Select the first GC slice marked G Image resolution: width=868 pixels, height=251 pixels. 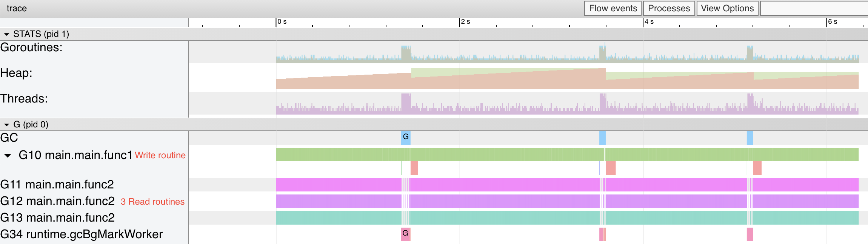[x=406, y=139]
